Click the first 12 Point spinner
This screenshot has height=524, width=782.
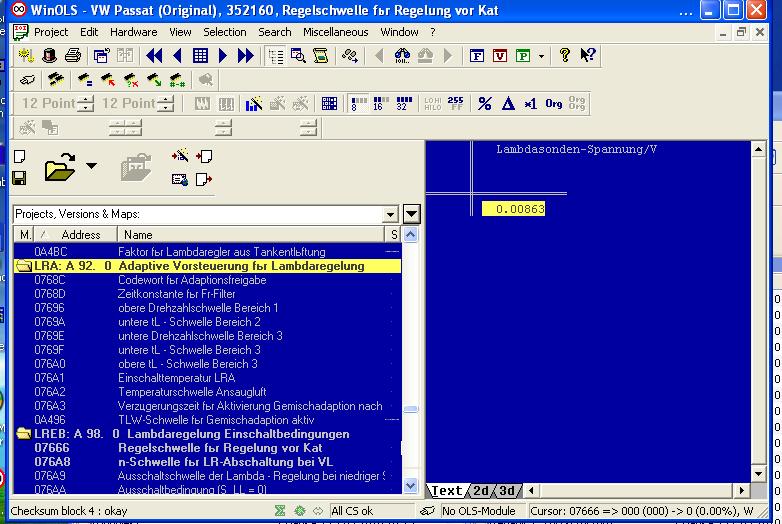pos(86,104)
